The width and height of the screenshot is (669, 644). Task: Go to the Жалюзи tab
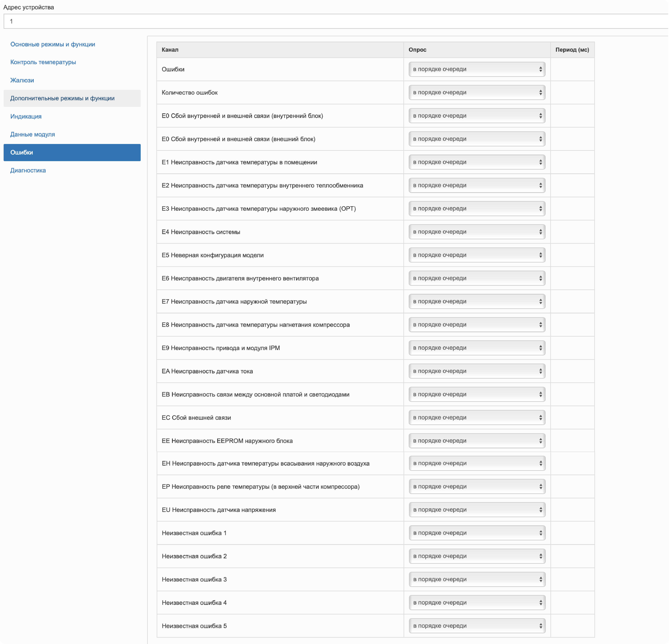point(22,80)
